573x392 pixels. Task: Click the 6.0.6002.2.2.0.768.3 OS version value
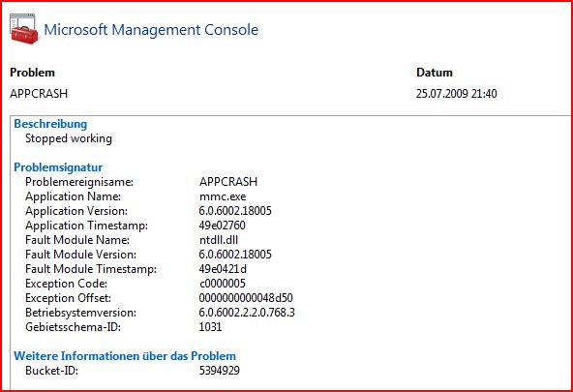click(x=247, y=313)
